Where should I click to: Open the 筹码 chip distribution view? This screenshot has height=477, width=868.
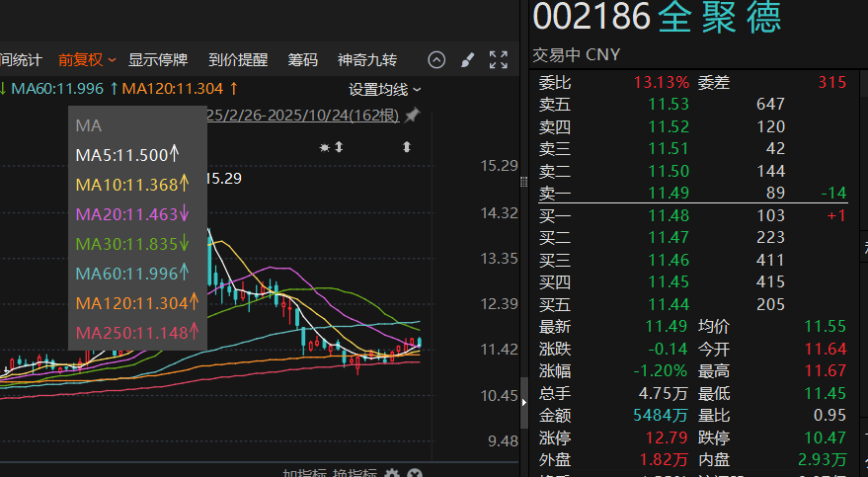(x=302, y=60)
